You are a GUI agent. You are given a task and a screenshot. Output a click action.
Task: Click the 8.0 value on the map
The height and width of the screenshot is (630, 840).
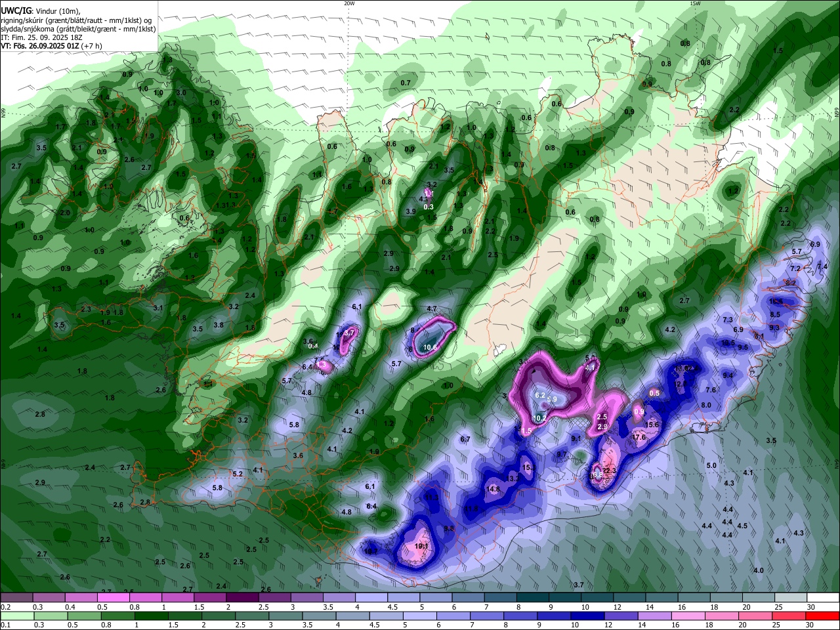tap(706, 405)
